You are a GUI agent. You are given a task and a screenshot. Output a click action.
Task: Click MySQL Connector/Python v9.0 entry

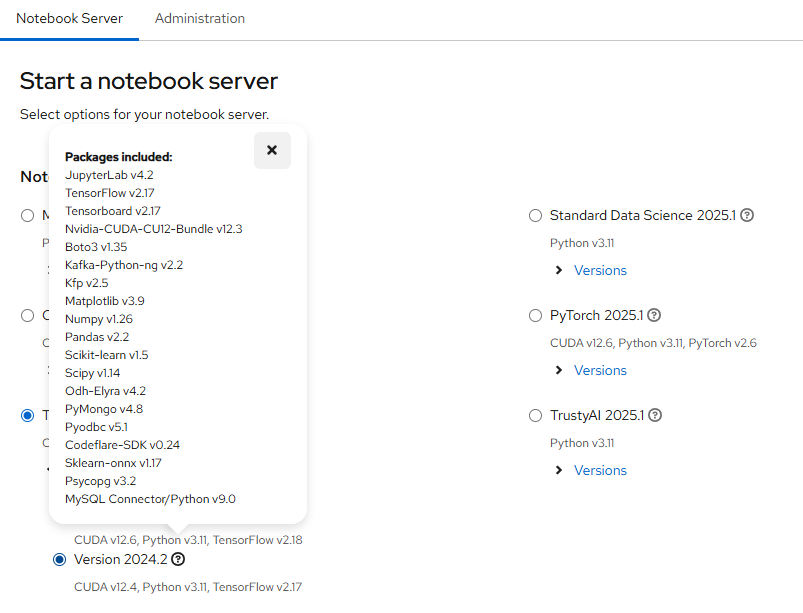(x=150, y=499)
